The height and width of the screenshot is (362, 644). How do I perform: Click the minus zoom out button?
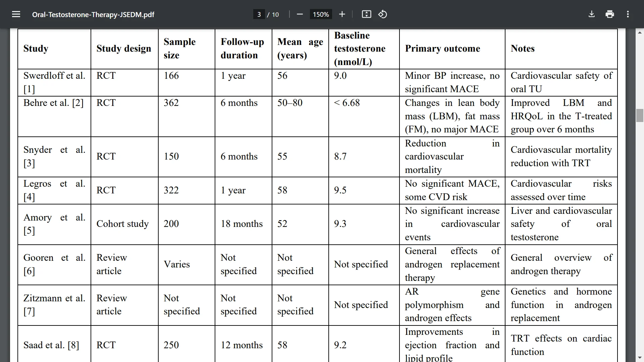click(x=300, y=15)
